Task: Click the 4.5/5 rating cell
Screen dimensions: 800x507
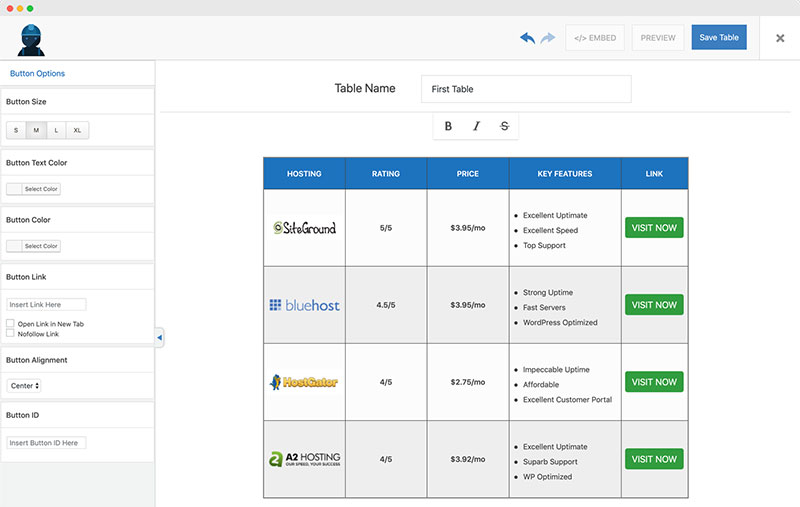Action: coord(386,305)
